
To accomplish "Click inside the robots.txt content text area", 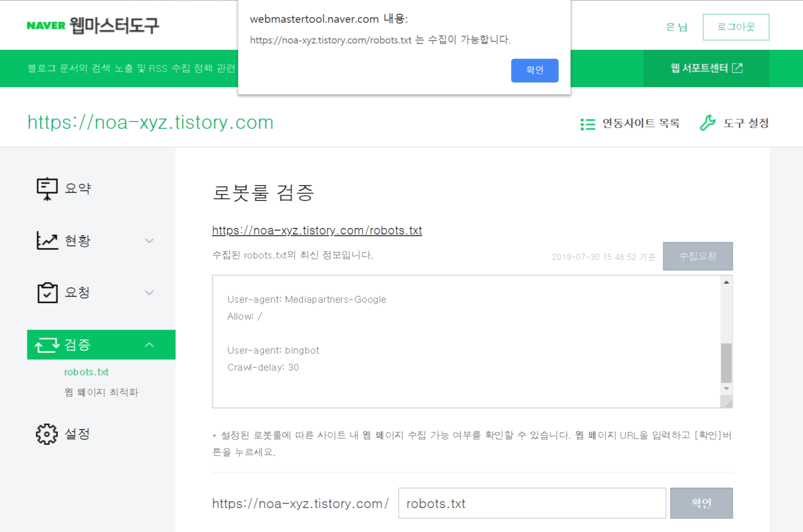I will pyautogui.click(x=466, y=342).
